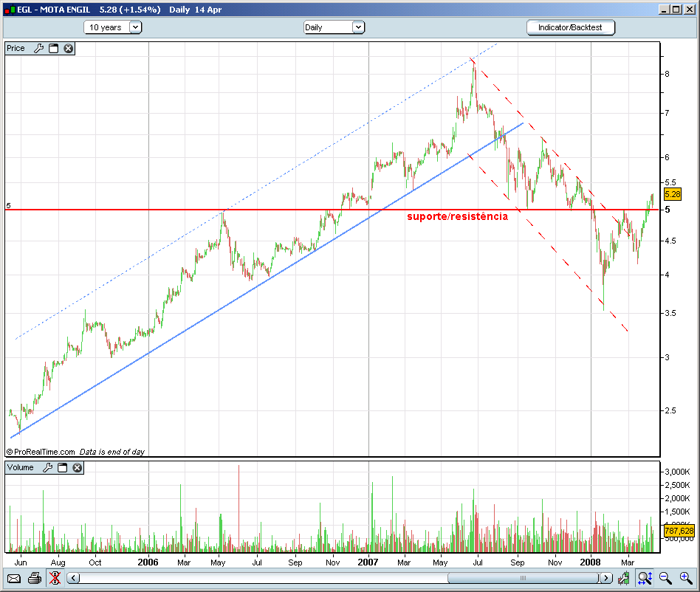Screen dimensions: 700x592
Task: Select the auto-fit zoom magnifier icon
Action: coord(645,578)
